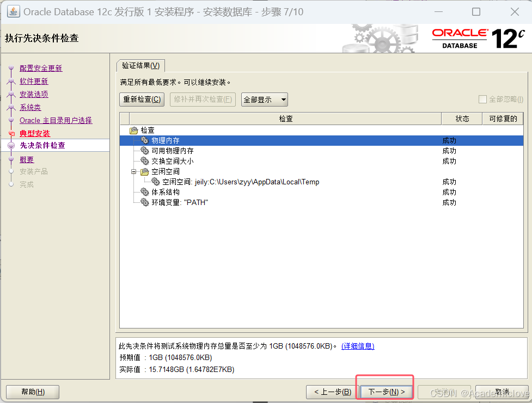The width and height of the screenshot is (532, 403).
Task: Click the 环境变量 "PATH" check icon
Action: (144, 202)
